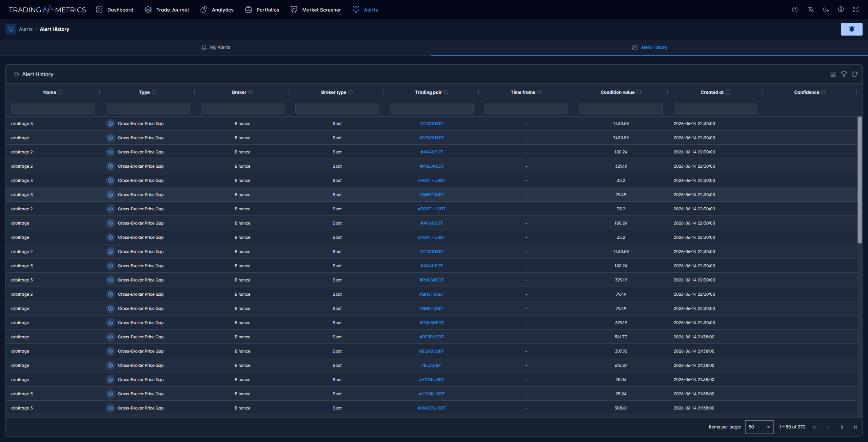
Task: Click the Confidence column info icon
Action: click(x=823, y=92)
